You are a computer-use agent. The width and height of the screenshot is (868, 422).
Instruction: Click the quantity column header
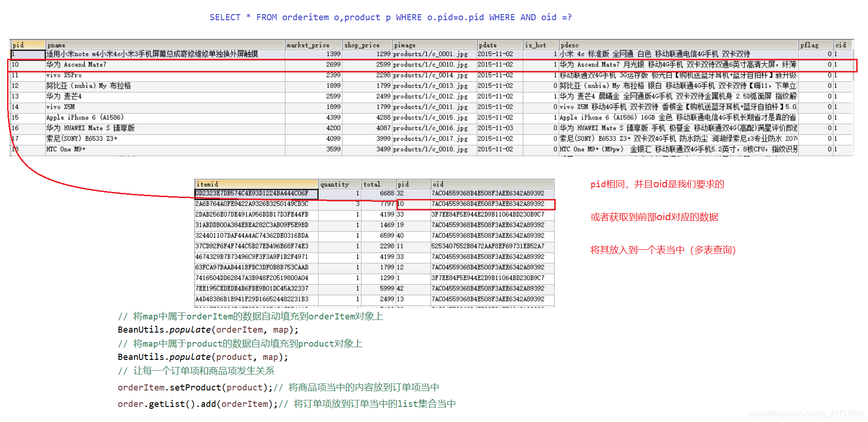point(340,184)
